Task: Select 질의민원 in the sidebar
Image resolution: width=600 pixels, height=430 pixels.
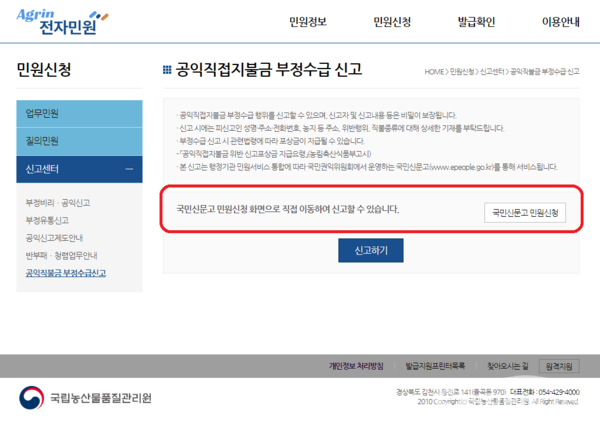Action: [x=79, y=141]
